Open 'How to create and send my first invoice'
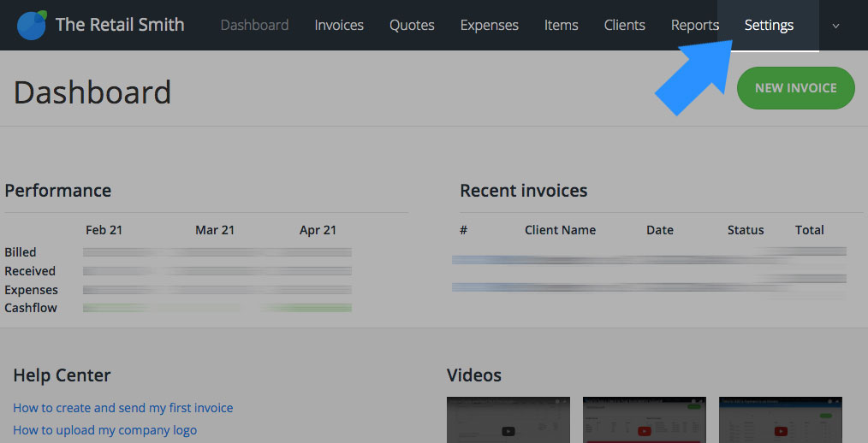Image resolution: width=868 pixels, height=443 pixels. 123,408
